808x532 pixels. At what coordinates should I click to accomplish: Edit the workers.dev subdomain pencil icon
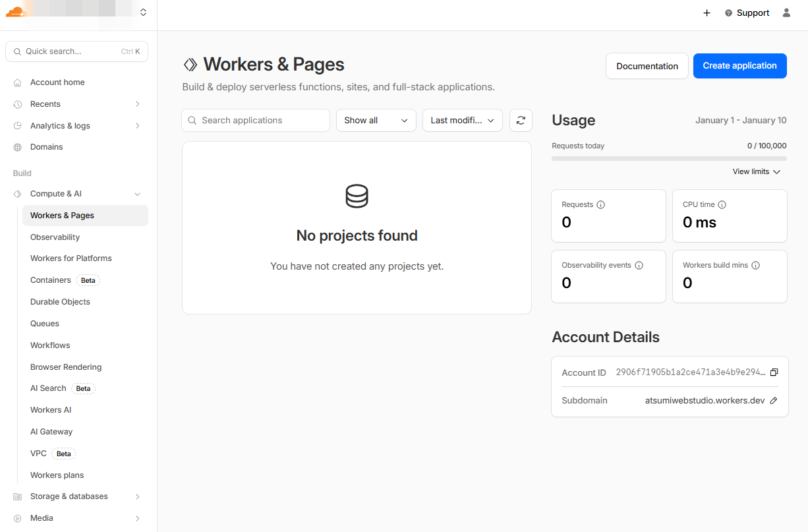pyautogui.click(x=774, y=401)
